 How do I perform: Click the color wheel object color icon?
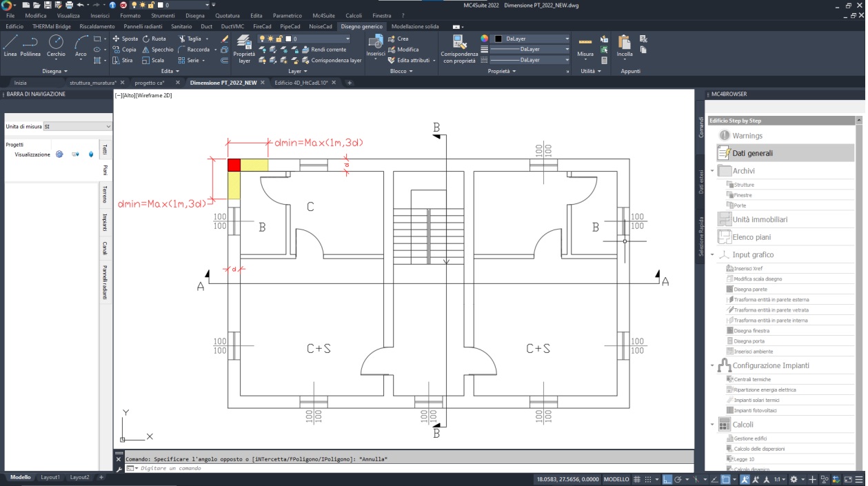[485, 39]
